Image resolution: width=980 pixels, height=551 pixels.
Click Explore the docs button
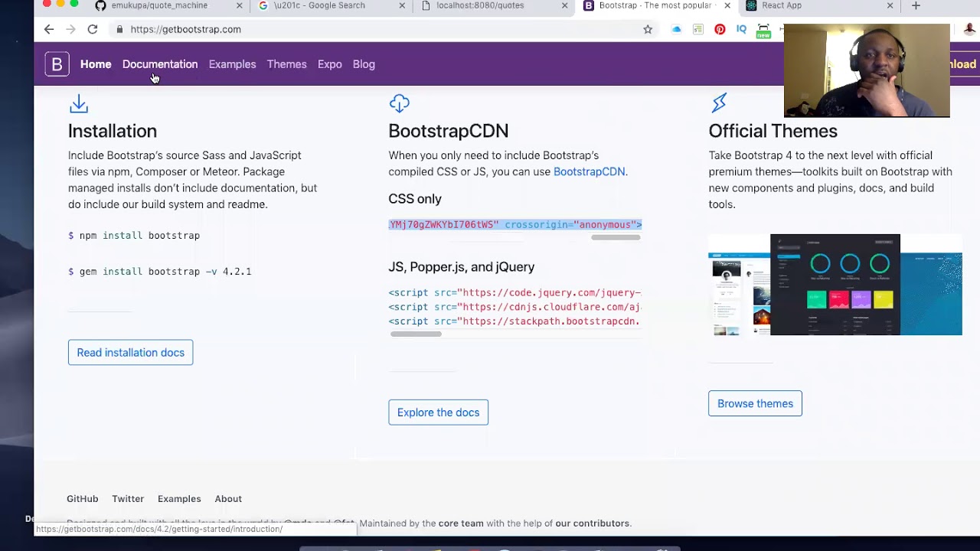tap(438, 412)
